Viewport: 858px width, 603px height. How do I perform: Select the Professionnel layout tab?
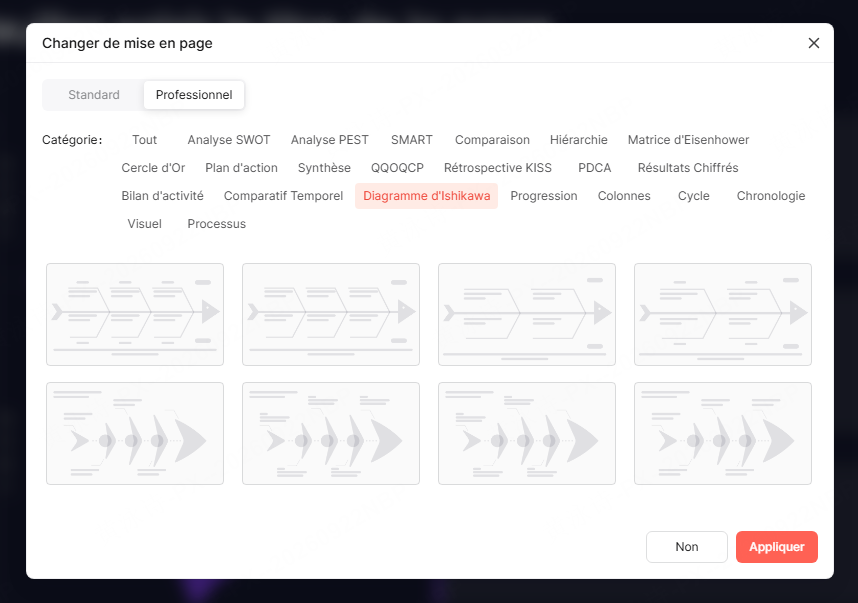194,95
